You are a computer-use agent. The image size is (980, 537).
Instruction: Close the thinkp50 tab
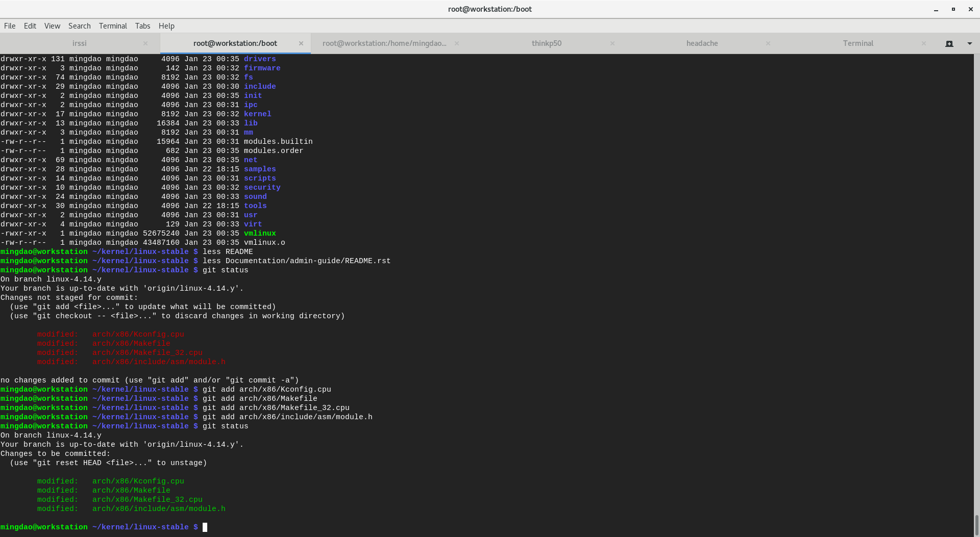[x=612, y=43]
